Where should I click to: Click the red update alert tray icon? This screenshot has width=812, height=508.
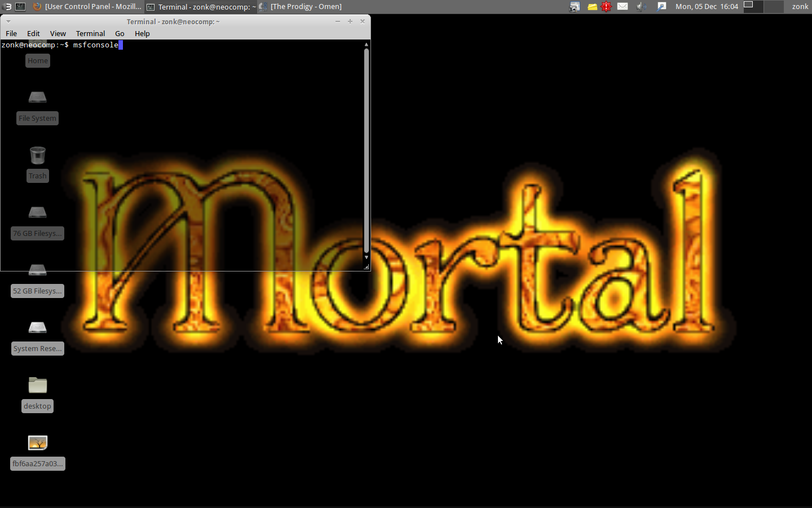click(x=607, y=7)
